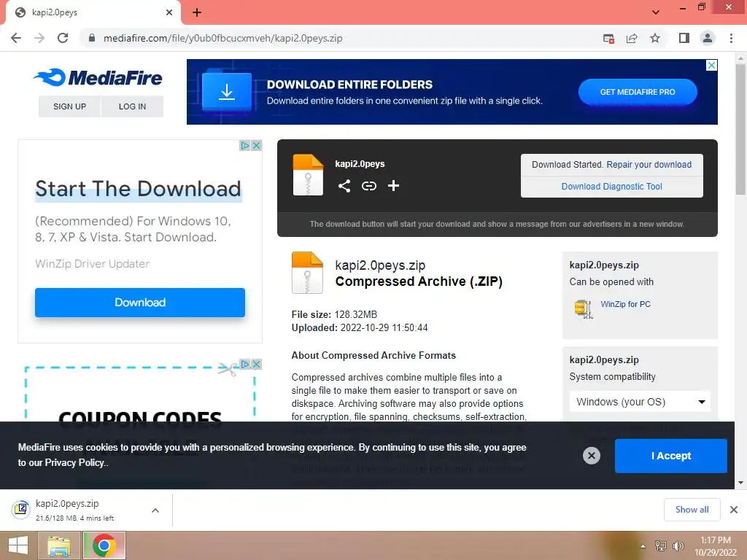Close the coupon codes ad
The height and width of the screenshot is (560, 747).
[x=256, y=365]
